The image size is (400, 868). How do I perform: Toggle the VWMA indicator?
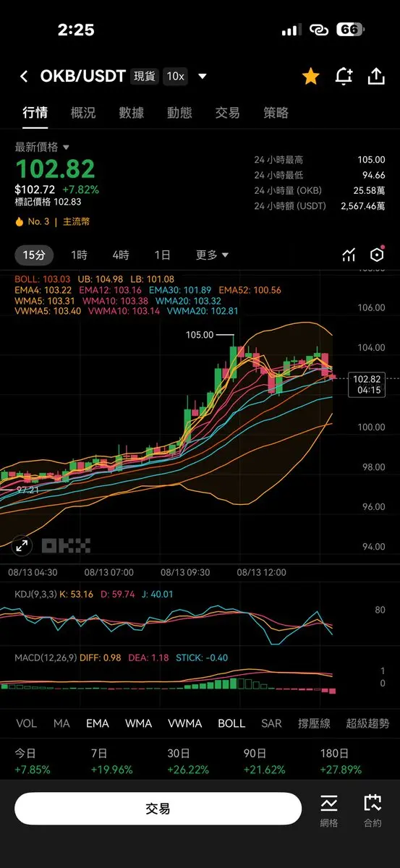pos(185,723)
